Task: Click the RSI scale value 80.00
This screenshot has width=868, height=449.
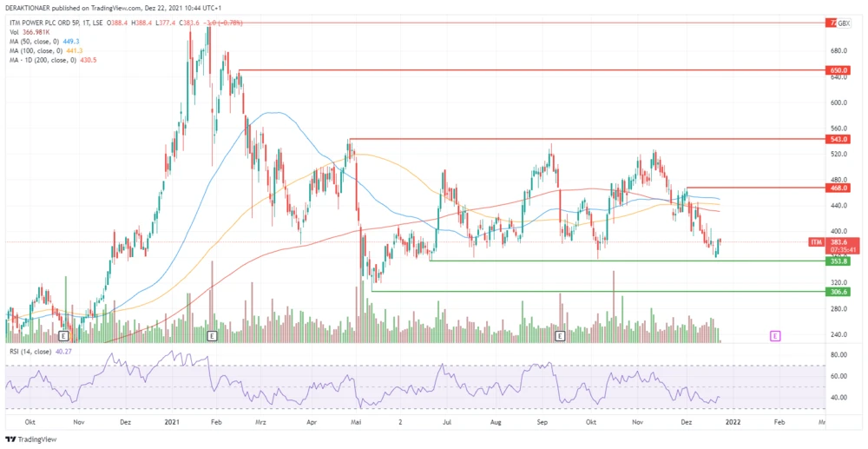Action: click(837, 354)
